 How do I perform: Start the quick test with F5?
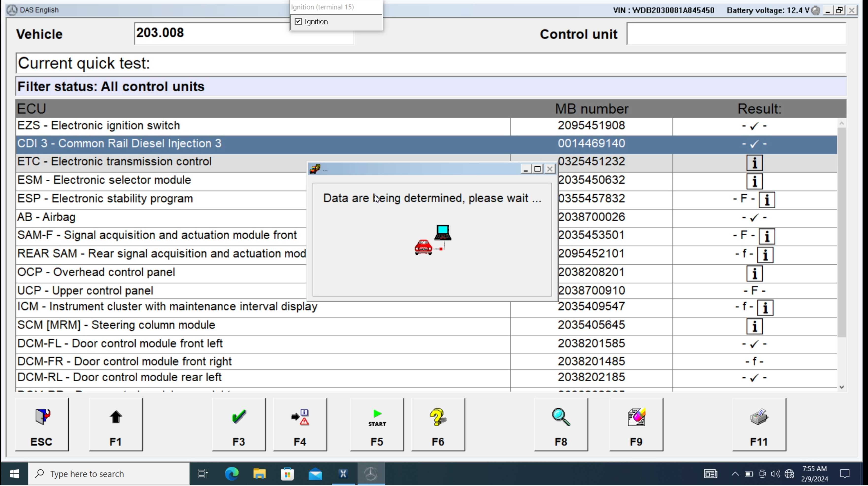click(377, 425)
